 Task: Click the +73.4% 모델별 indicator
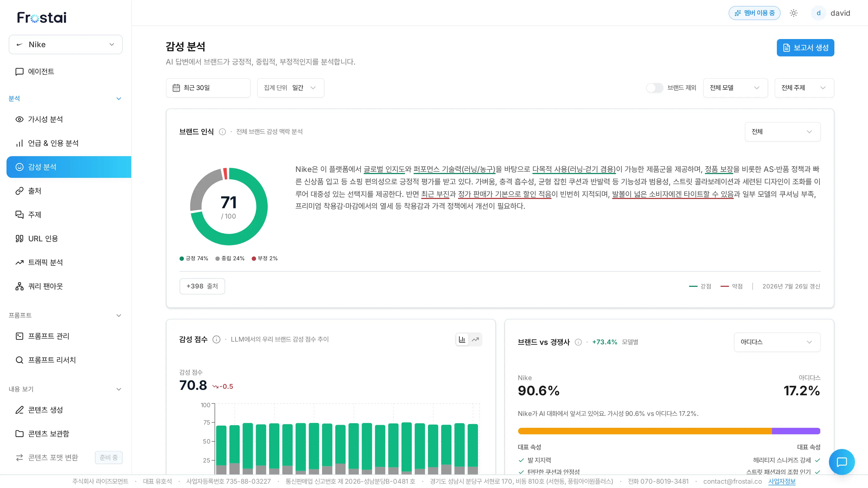point(615,342)
